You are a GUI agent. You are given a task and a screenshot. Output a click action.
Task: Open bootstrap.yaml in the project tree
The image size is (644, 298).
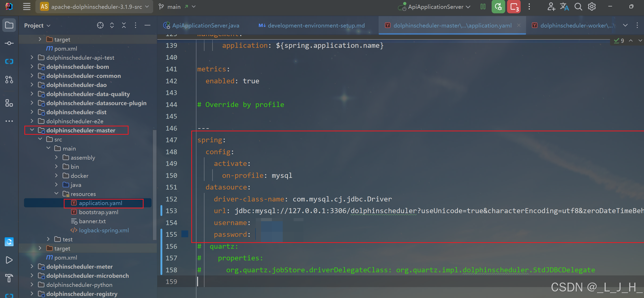click(x=98, y=212)
